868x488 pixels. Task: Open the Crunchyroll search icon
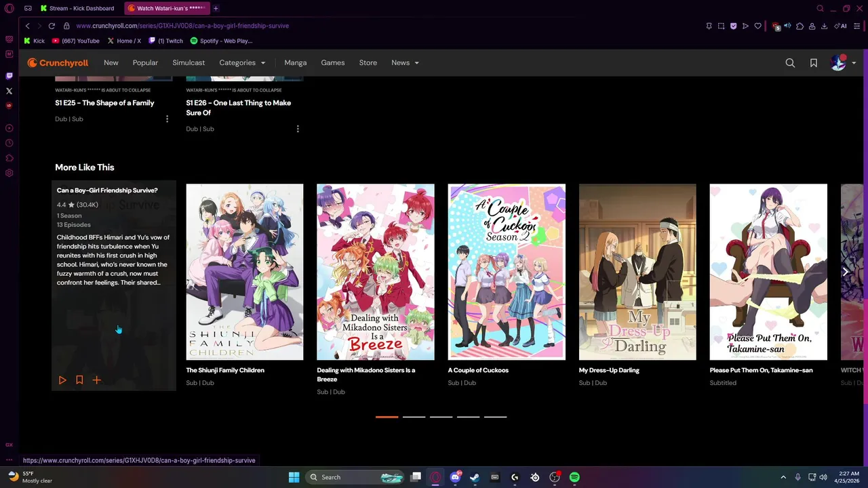click(x=790, y=62)
